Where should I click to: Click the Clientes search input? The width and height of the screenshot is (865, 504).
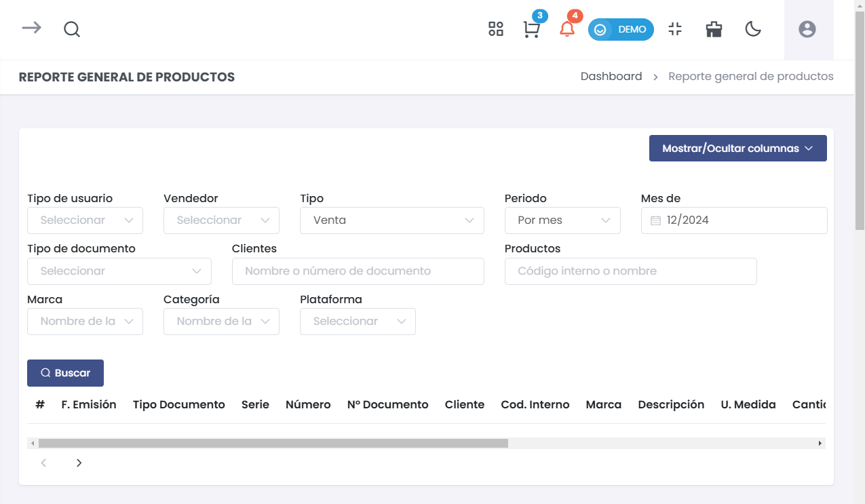pos(358,271)
